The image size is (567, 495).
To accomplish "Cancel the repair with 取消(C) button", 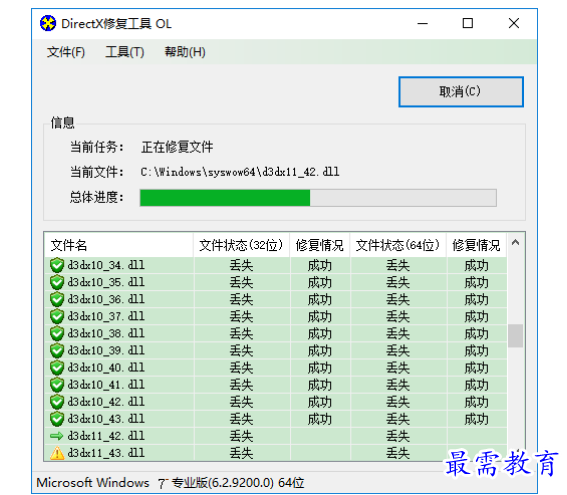I will [461, 91].
